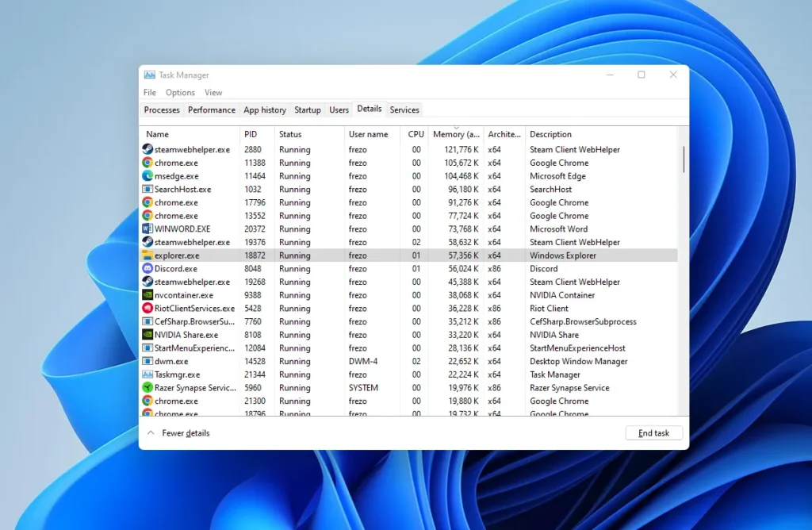The image size is (812, 530).
Task: Click the memory value 91,276 K
Action: pyautogui.click(x=463, y=202)
